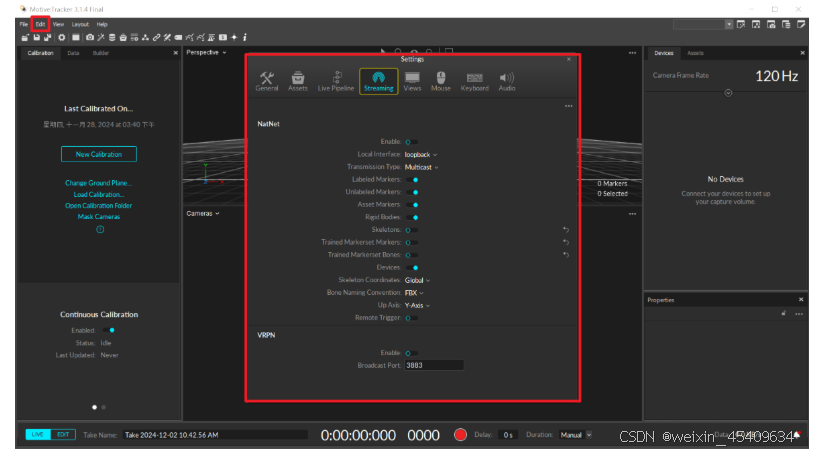Click the four-point star marker toolbar icon
The width and height of the screenshot is (816, 453).
click(x=234, y=37)
